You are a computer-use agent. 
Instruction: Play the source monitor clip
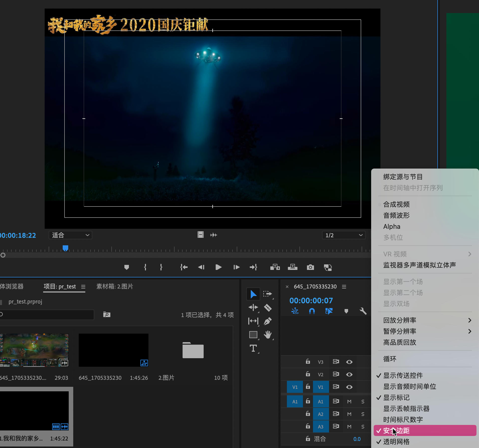pos(218,267)
